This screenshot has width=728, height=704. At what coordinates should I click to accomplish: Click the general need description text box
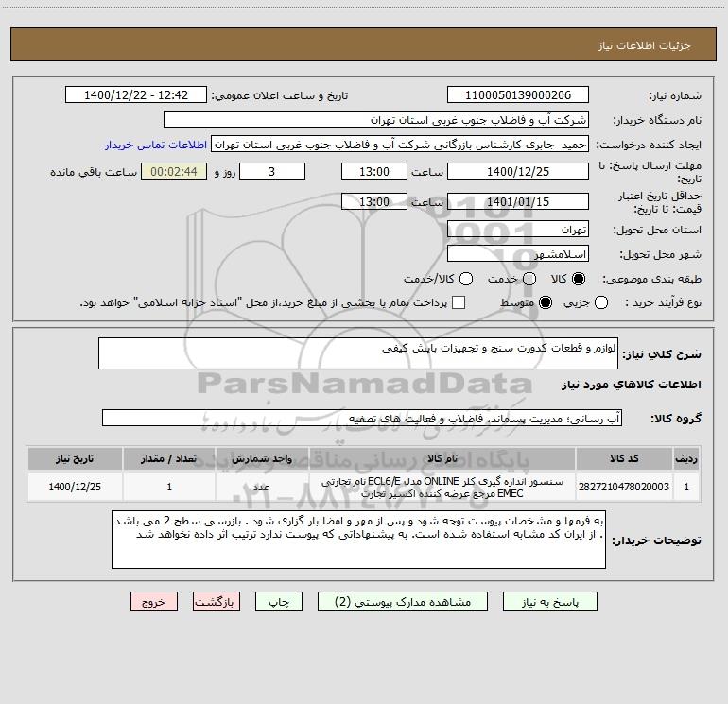tap(358, 353)
